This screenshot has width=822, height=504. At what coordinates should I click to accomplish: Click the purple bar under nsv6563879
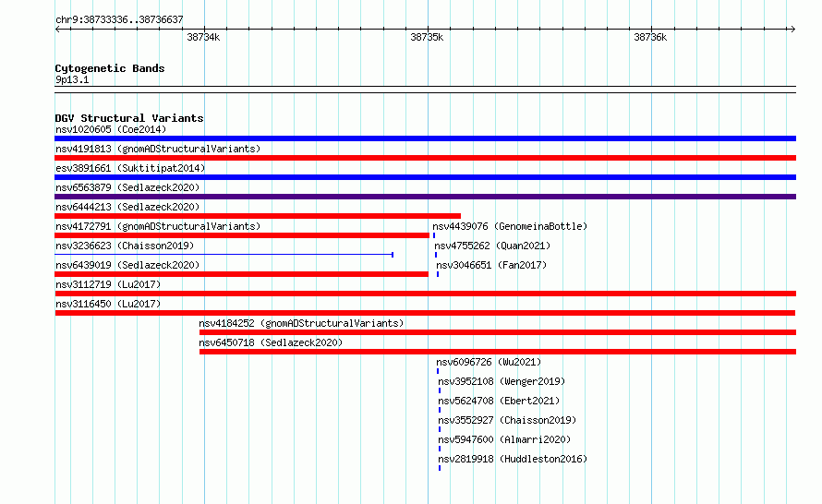point(425,197)
